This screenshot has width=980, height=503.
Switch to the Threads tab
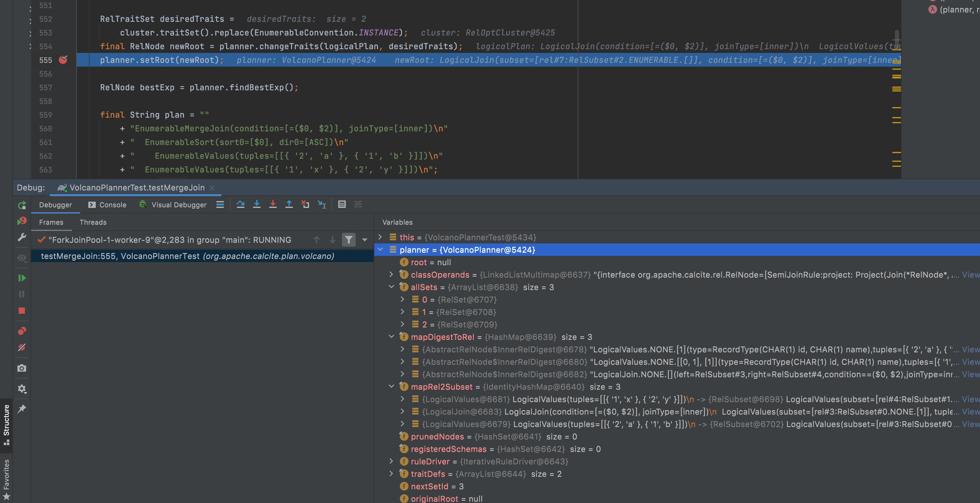tap(93, 222)
